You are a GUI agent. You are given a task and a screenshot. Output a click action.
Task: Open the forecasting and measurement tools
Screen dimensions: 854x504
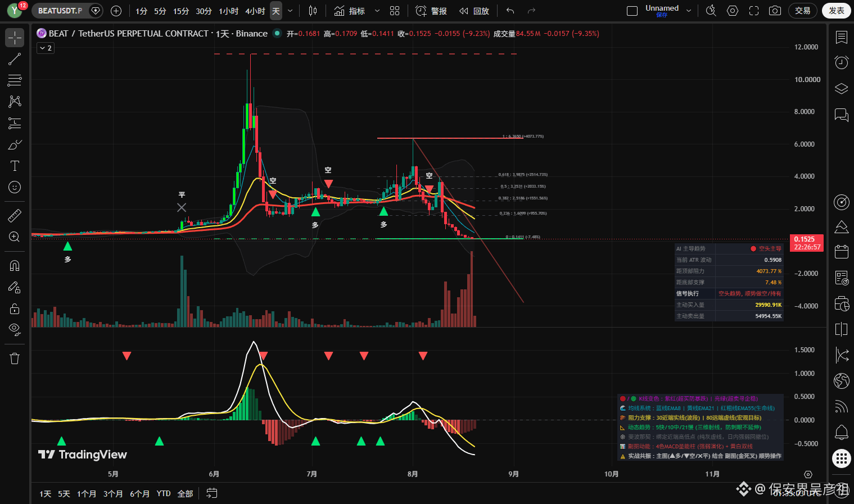tap(15, 123)
